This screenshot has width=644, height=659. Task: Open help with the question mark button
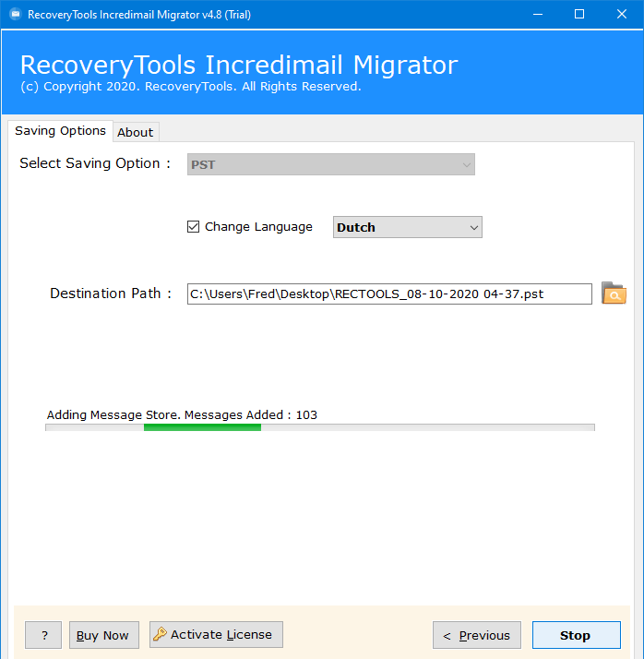[43, 635]
